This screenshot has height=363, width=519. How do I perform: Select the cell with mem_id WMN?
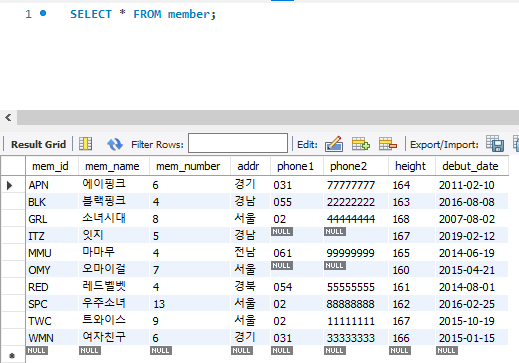(x=52, y=338)
